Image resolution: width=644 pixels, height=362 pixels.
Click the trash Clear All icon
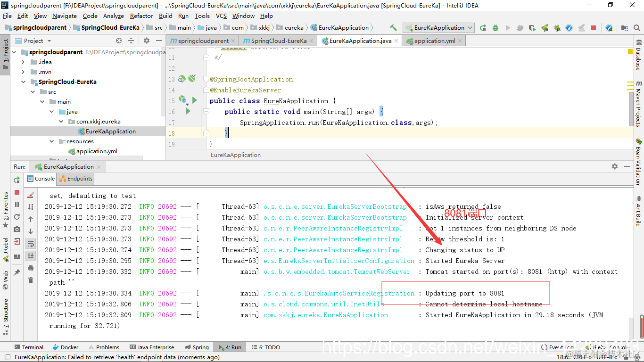(x=31, y=280)
